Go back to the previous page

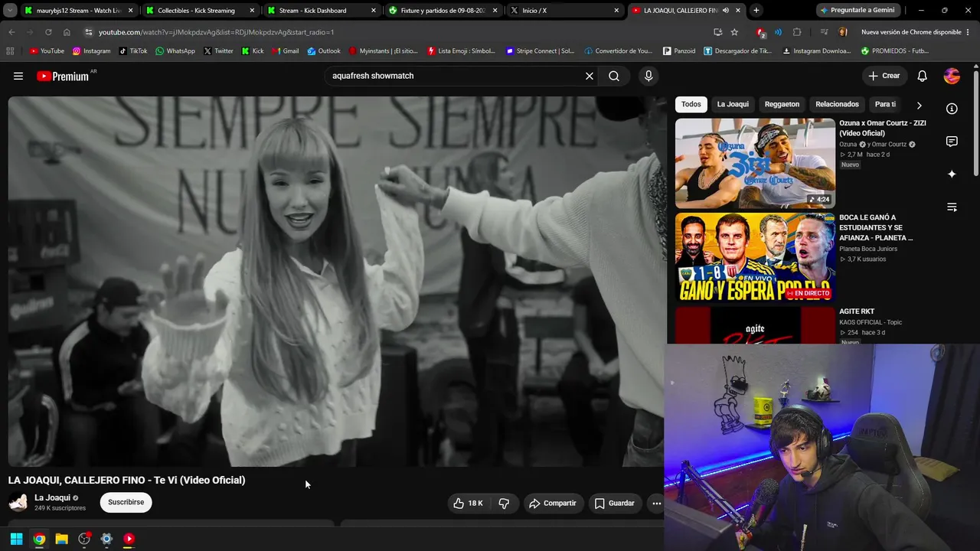point(11,32)
